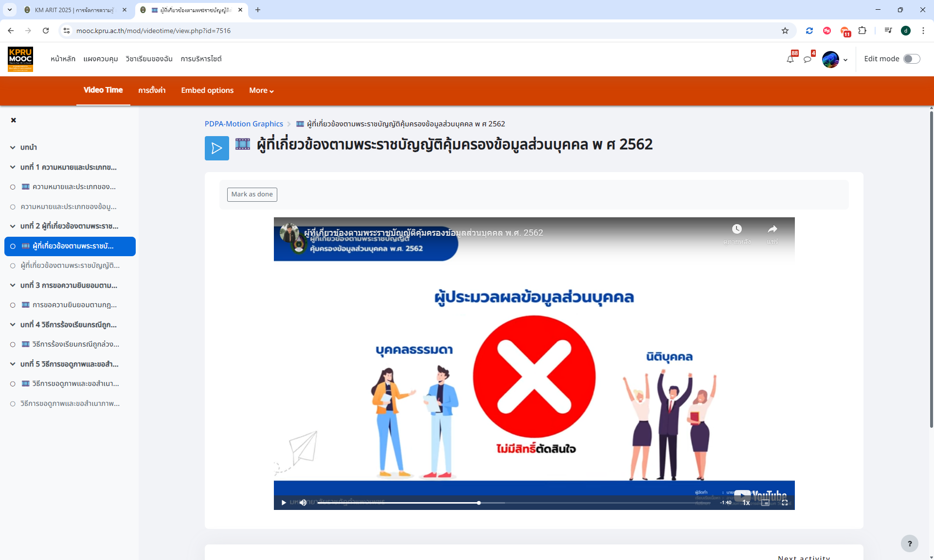Screen dimensions: 934x560
Task: Enter fullscreen on the video player
Action: (785, 503)
